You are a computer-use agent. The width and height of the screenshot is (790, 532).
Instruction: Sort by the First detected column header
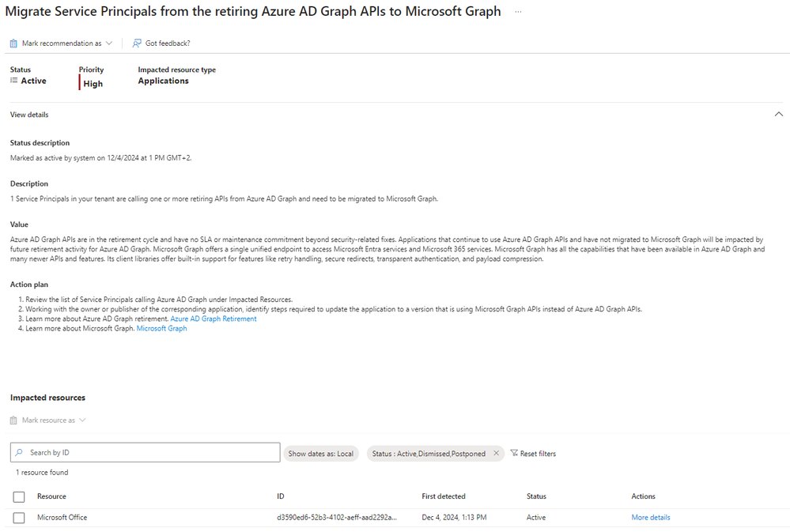444,496
